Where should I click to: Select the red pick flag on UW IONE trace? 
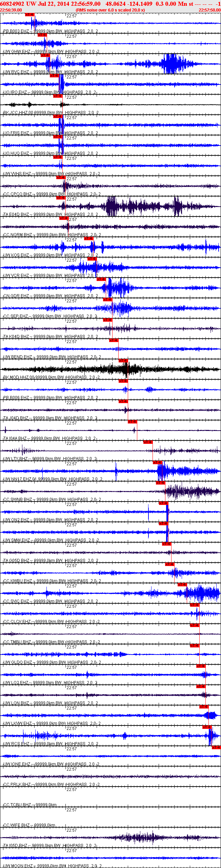216,748
